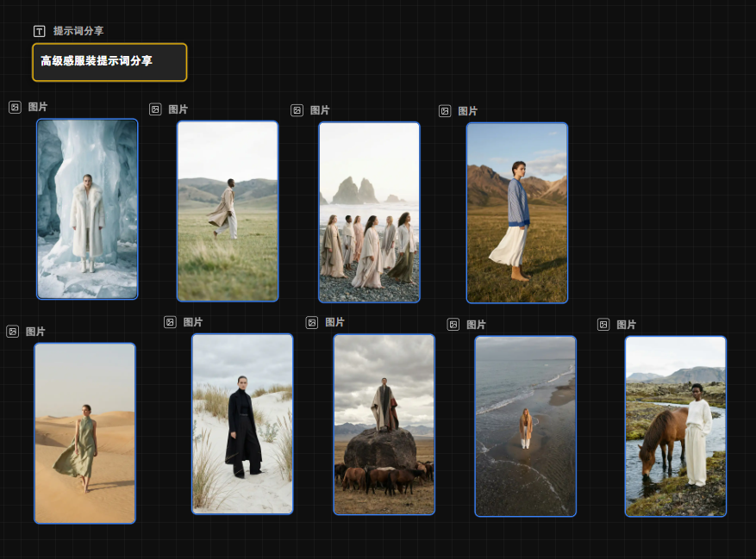This screenshot has width=756, height=559.
Task: Click image icon above the aerial shoreline photo
Action: click(x=453, y=325)
